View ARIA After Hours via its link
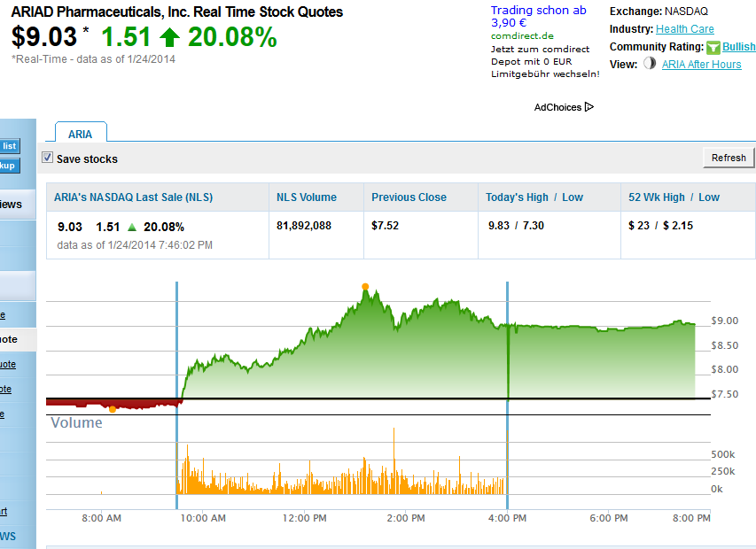This screenshot has height=549, width=756. pos(701,64)
